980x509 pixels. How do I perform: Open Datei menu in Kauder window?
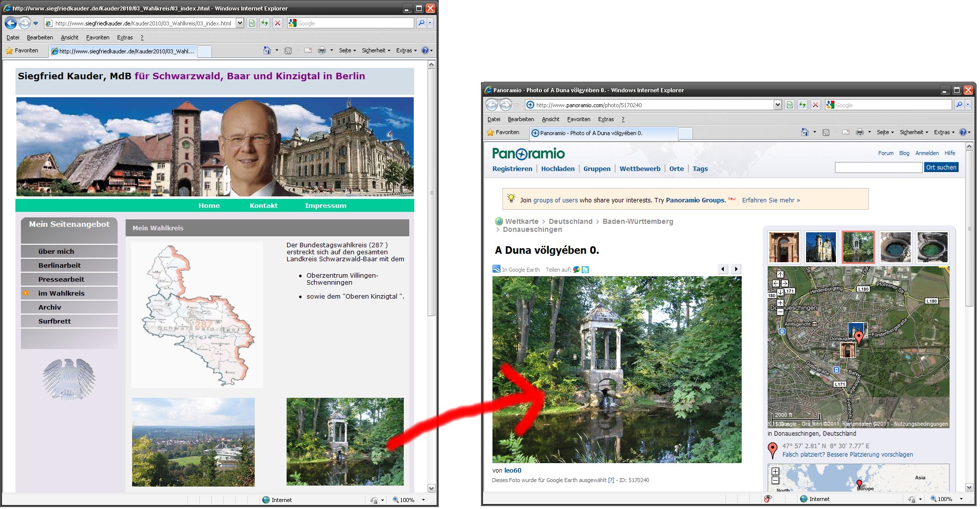click(13, 37)
